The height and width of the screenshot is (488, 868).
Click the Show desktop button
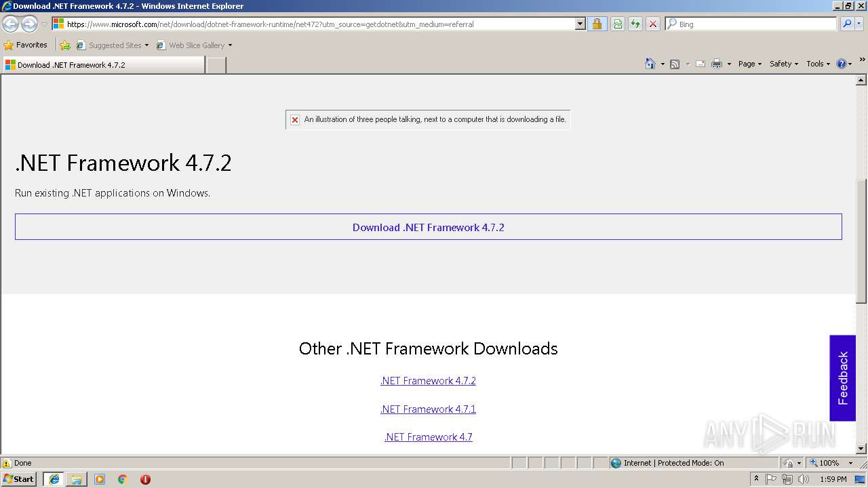click(x=861, y=479)
